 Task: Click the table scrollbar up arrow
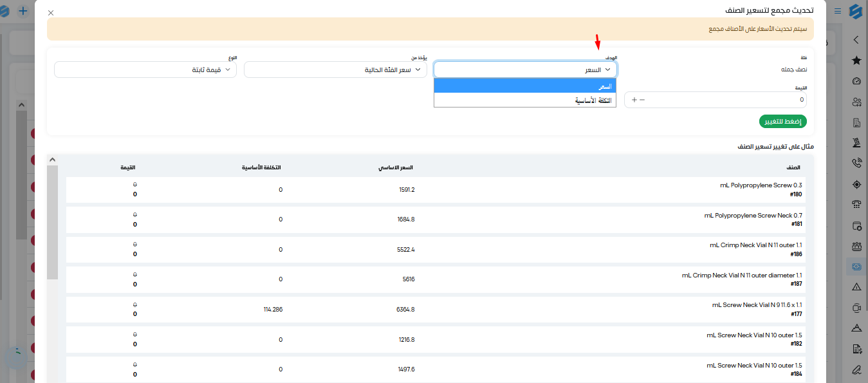(53, 160)
